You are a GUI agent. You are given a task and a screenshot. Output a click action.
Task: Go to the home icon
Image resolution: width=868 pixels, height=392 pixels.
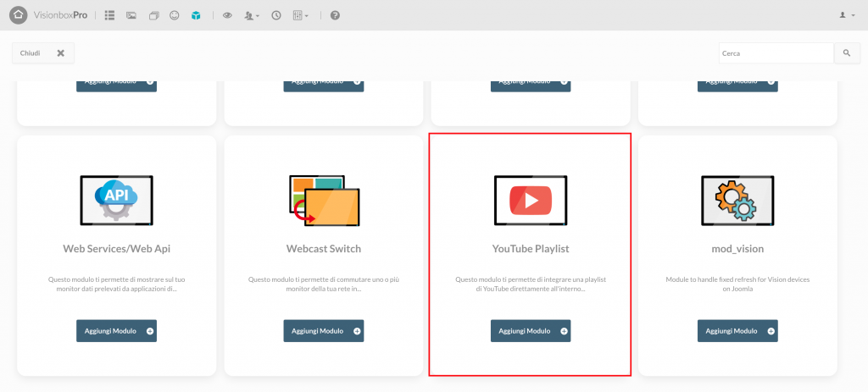coord(19,15)
